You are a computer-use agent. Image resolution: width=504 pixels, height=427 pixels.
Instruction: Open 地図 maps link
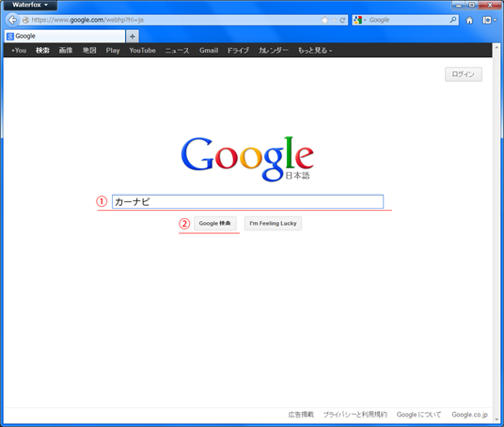click(x=89, y=51)
